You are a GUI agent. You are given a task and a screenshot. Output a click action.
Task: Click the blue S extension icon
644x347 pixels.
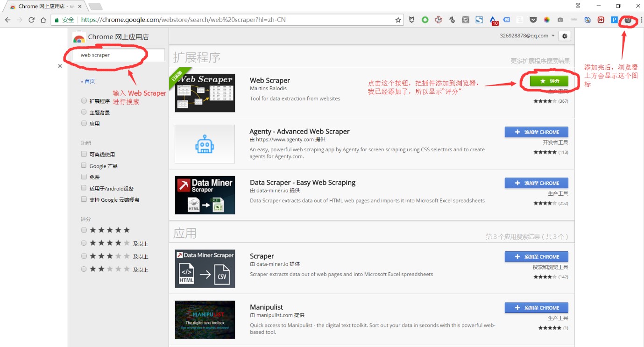click(x=479, y=20)
